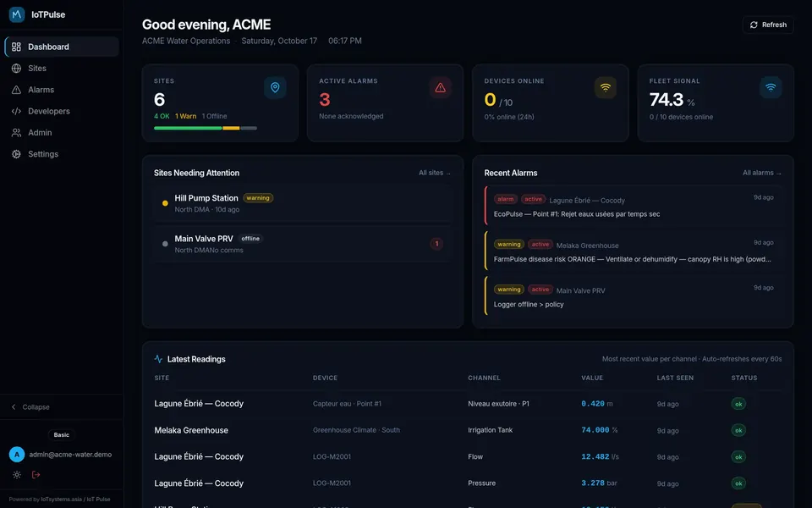Click the SITE column header
812x508 pixels.
click(162, 378)
